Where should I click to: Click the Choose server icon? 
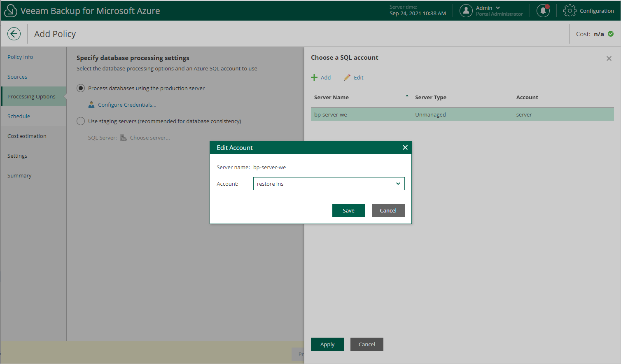click(x=124, y=138)
